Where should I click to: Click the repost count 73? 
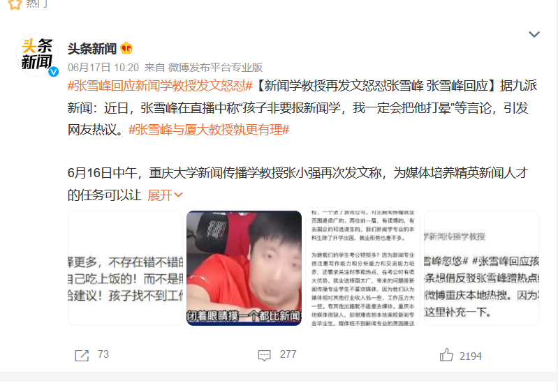(103, 354)
